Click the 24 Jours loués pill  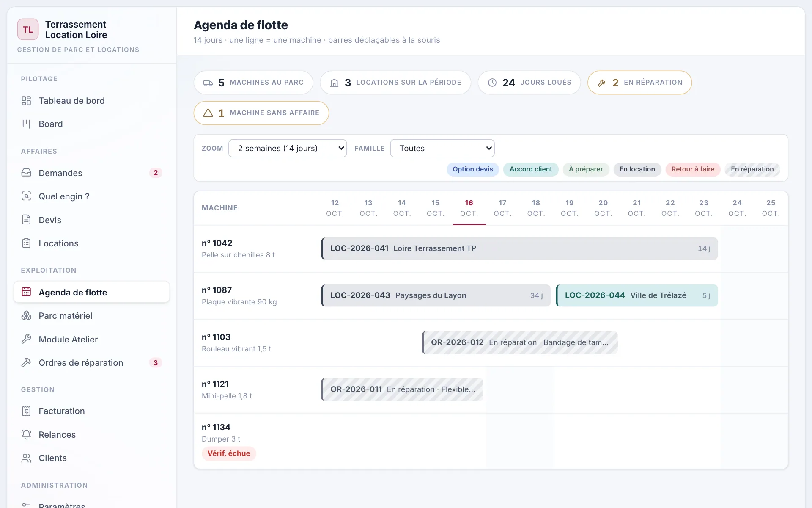529,83
